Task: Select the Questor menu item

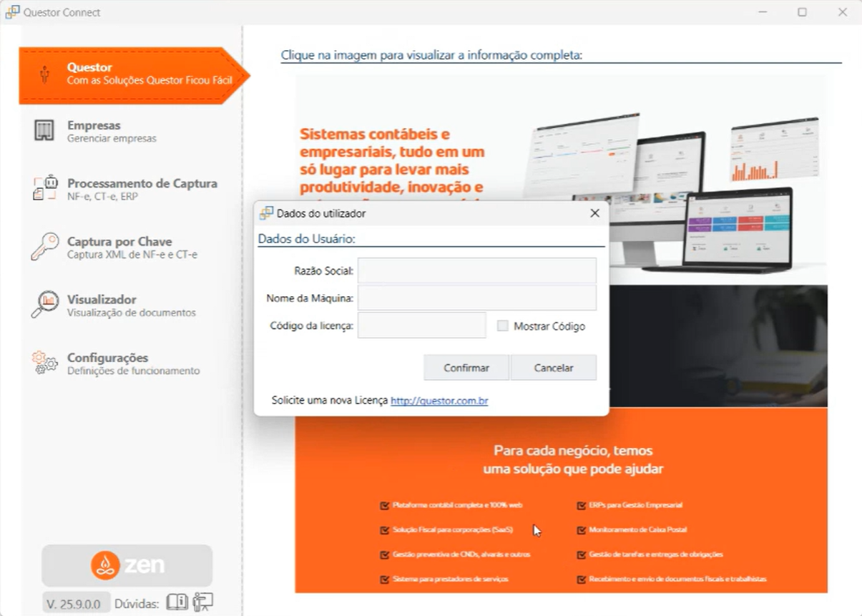Action: tap(129, 74)
